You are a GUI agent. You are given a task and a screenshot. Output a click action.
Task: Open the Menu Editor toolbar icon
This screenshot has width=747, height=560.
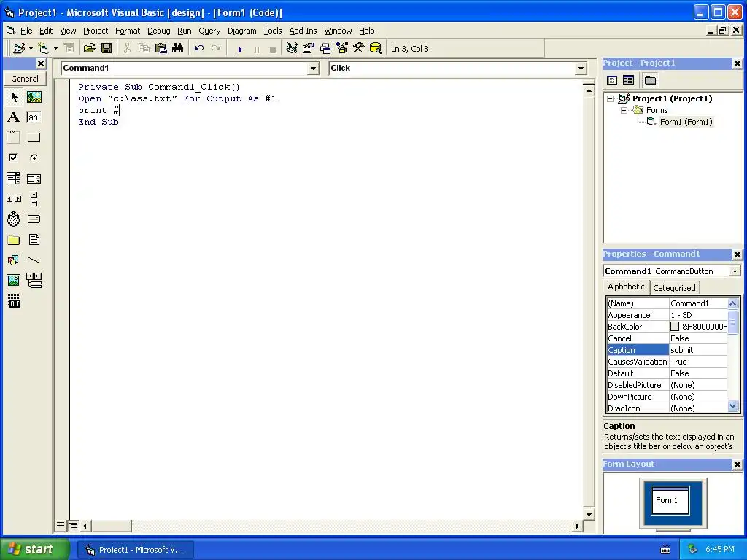point(292,49)
